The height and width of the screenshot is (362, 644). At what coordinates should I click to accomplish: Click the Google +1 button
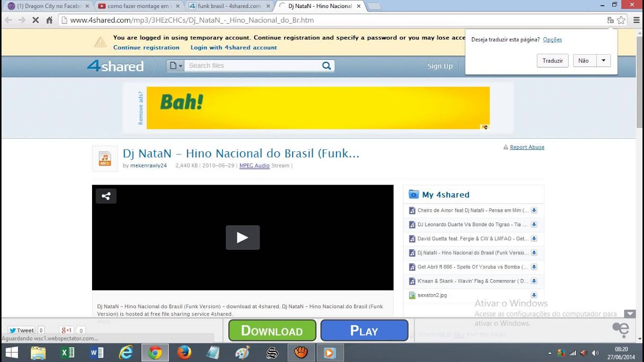(66, 330)
